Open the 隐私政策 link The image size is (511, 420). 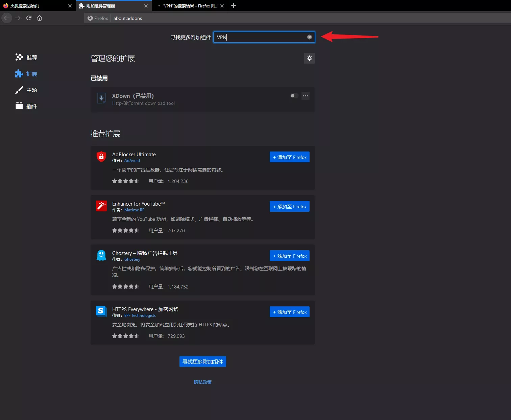pyautogui.click(x=203, y=382)
